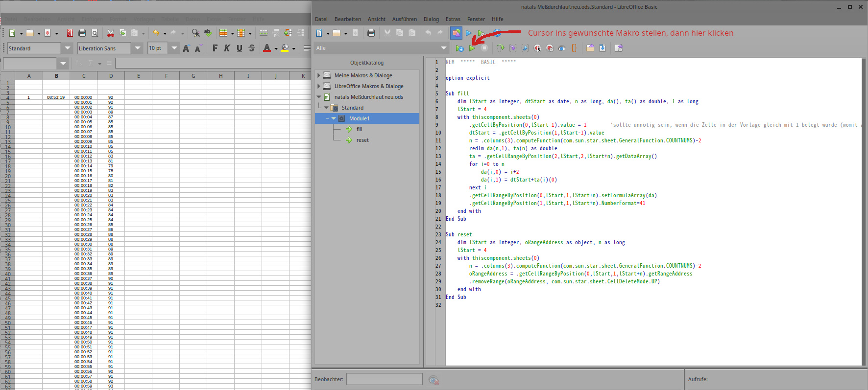Click Insert BASIC Source folder icon
This screenshot has width=868, height=390.
[590, 48]
